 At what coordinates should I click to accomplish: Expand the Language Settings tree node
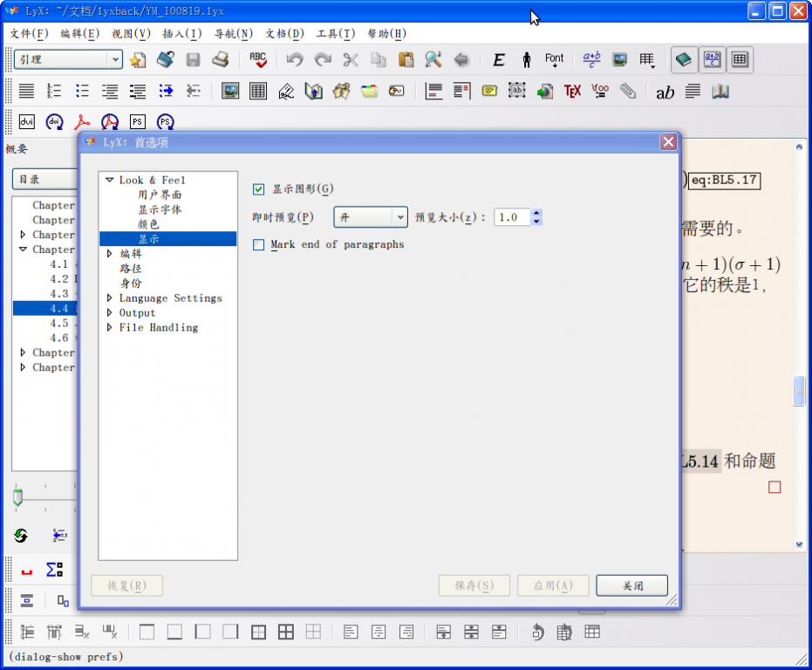(110, 298)
